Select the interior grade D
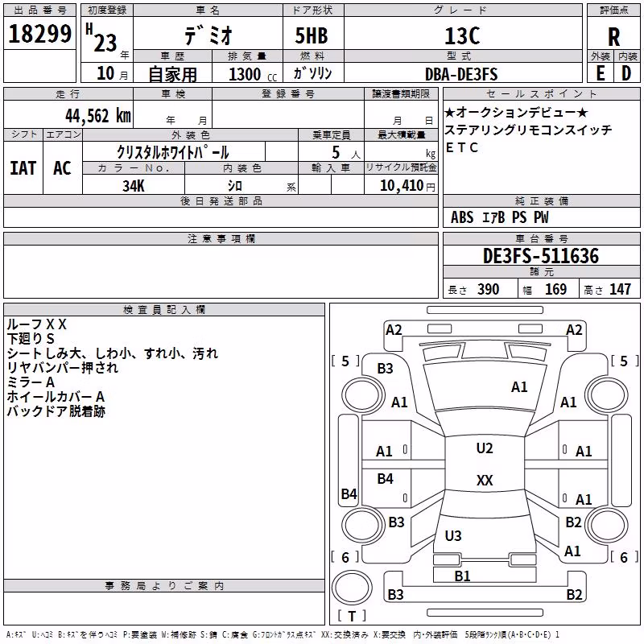The image size is (644, 644). point(626,73)
